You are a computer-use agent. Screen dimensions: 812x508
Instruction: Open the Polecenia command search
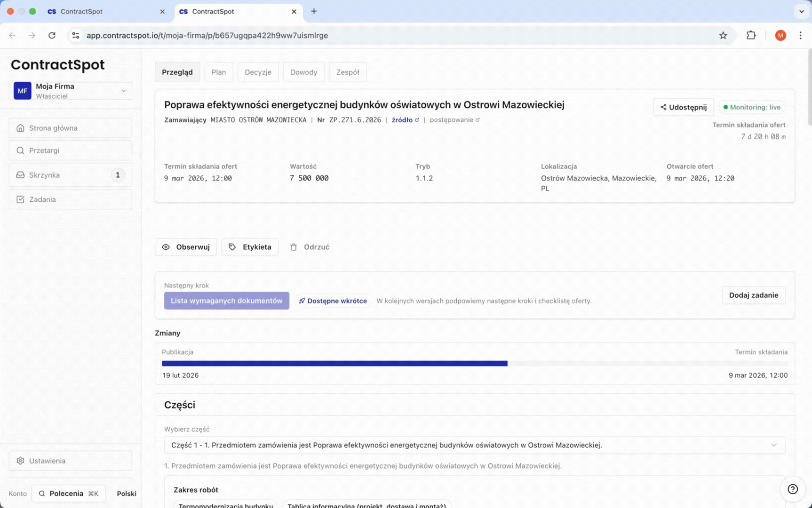(x=69, y=493)
